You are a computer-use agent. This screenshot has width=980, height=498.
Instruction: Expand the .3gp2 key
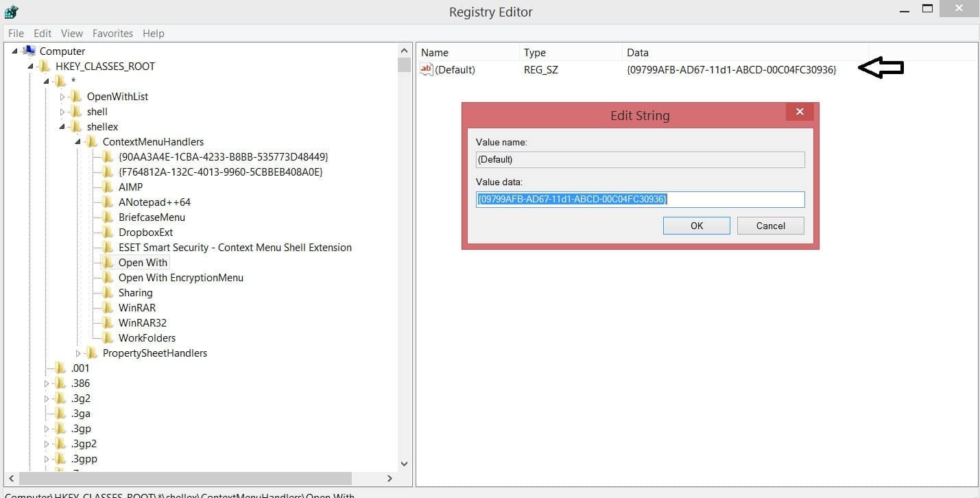tap(47, 444)
